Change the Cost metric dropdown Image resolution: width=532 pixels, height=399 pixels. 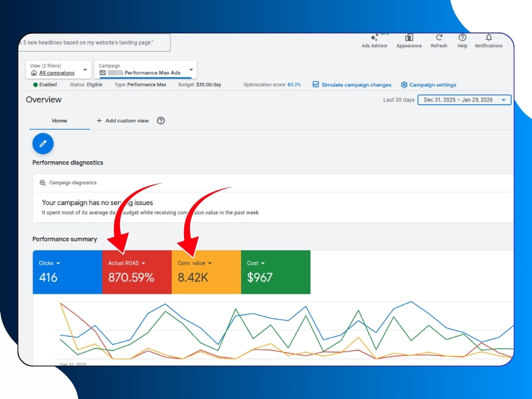coord(263,263)
